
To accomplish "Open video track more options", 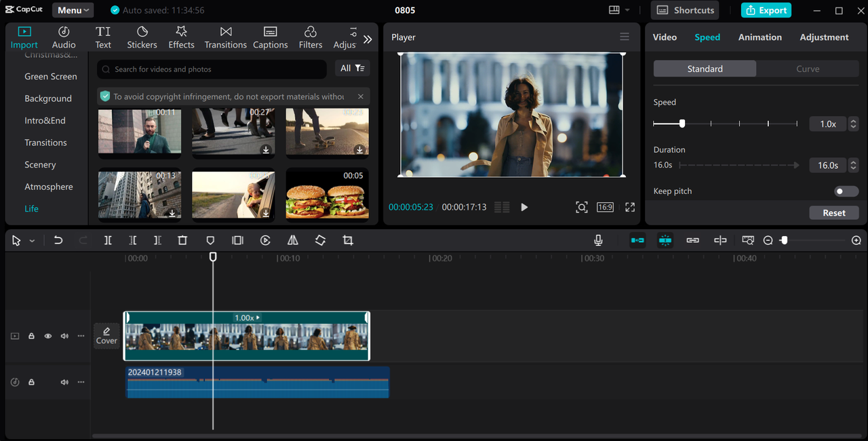I will pos(81,336).
